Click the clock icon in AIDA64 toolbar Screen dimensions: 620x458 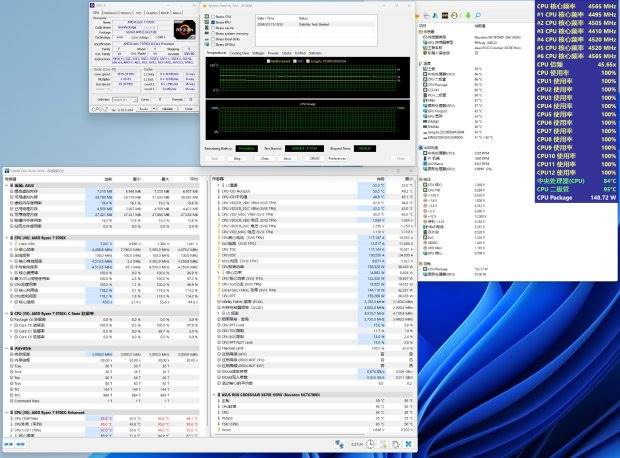pyautogui.click(x=454, y=15)
